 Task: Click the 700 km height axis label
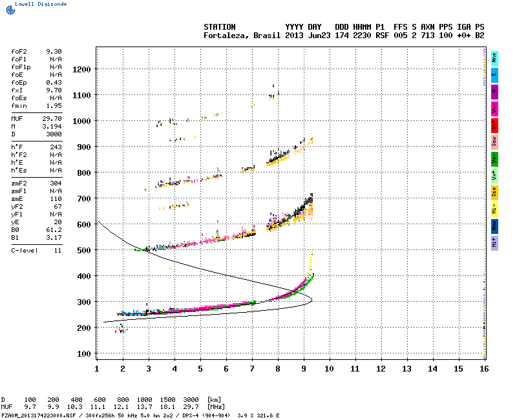coord(84,199)
